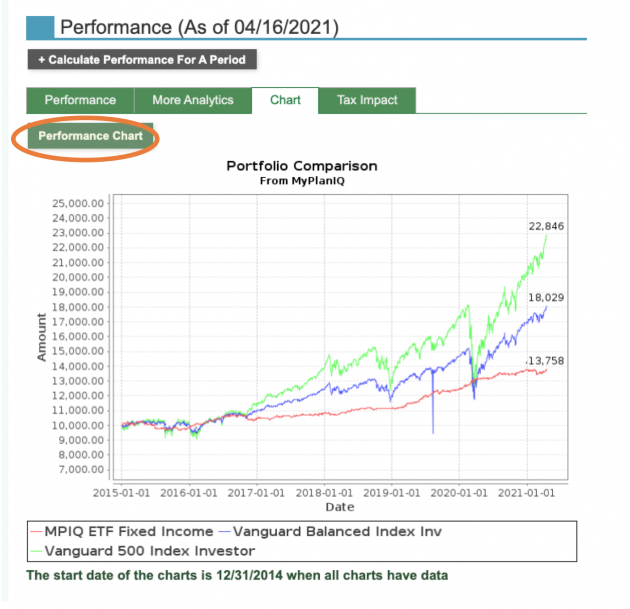The height and width of the screenshot is (609, 630).
Task: Open the More Analytics tab
Action: coord(193,100)
